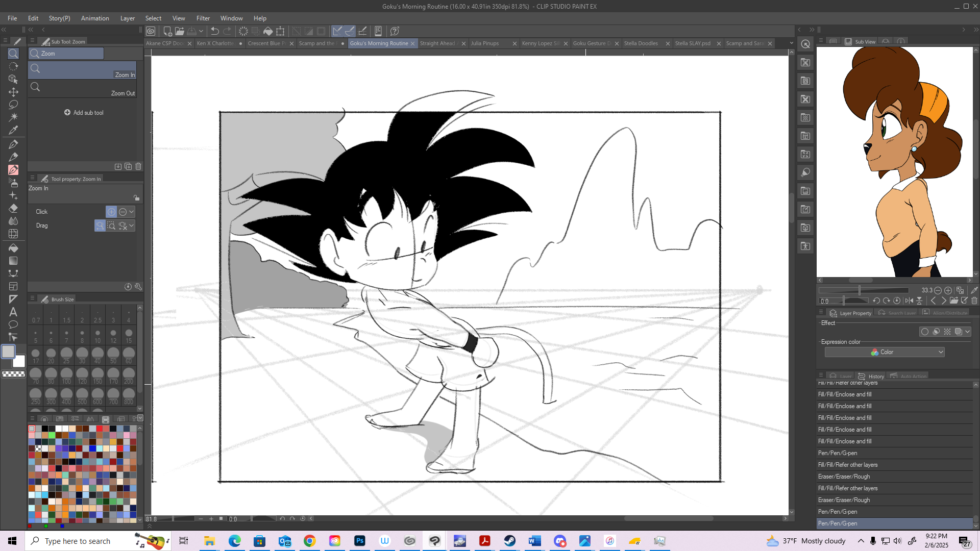Expand the Drag mode options dropdown
The width and height of the screenshot is (980, 551).
pos(132,226)
